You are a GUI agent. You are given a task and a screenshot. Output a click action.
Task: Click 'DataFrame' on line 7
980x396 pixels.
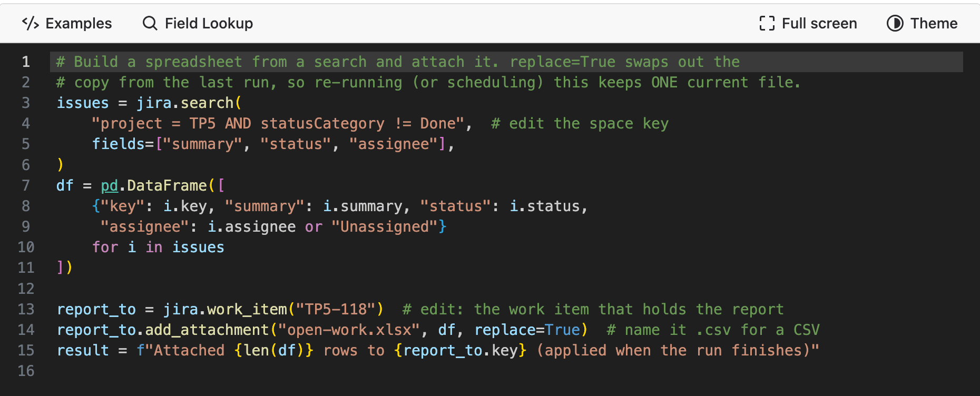click(x=167, y=185)
